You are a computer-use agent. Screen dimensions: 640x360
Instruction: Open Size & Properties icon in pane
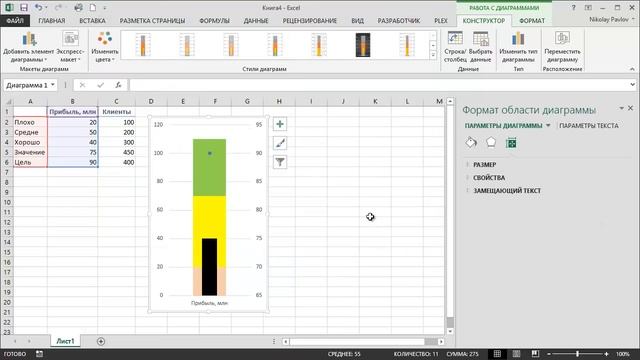click(511, 143)
